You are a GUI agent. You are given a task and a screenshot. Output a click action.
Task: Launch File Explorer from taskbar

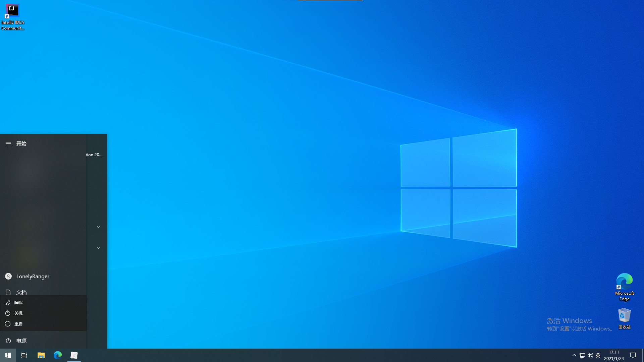pos(41,355)
